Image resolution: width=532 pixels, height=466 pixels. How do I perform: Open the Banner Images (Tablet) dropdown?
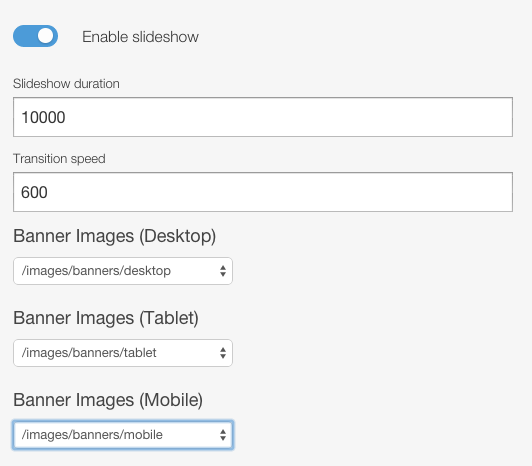[x=123, y=353]
